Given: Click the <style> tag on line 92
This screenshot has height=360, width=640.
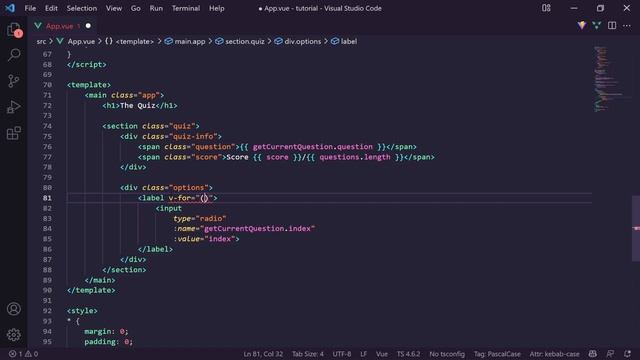Looking at the screenshot, I should point(82,311).
